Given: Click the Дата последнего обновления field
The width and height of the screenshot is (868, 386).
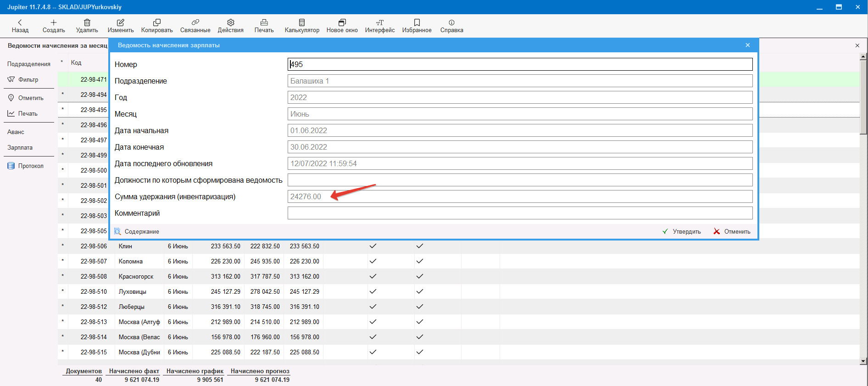Looking at the screenshot, I should coord(520,163).
